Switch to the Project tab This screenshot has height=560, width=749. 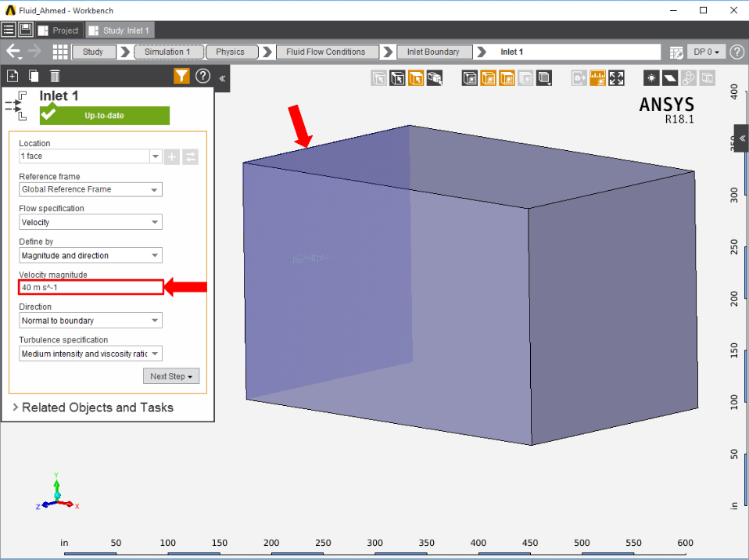pos(59,30)
